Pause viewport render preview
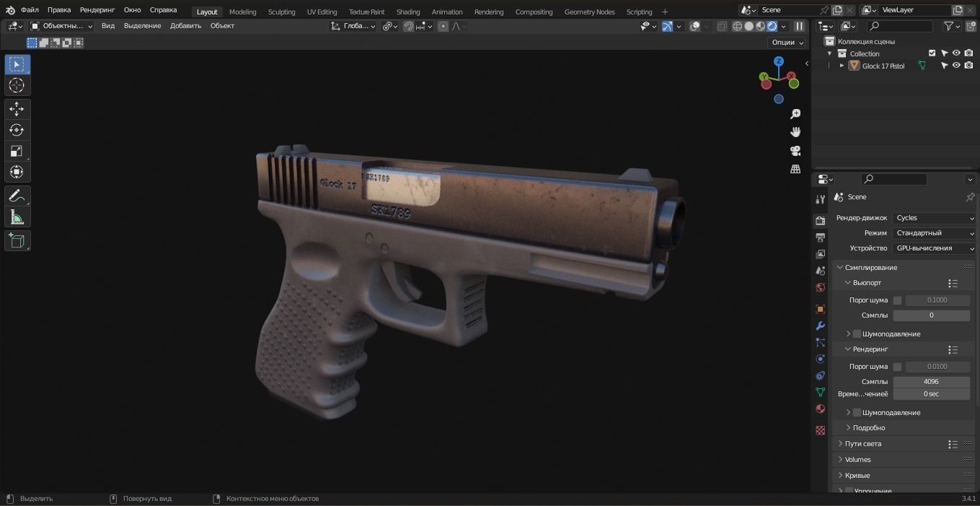Image resolution: width=980 pixels, height=506 pixels. click(799, 26)
